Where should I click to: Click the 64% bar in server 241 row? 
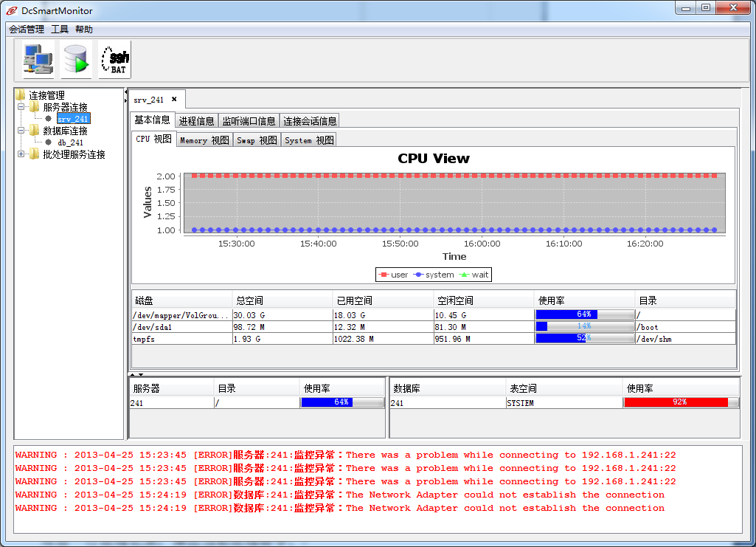[341, 402]
